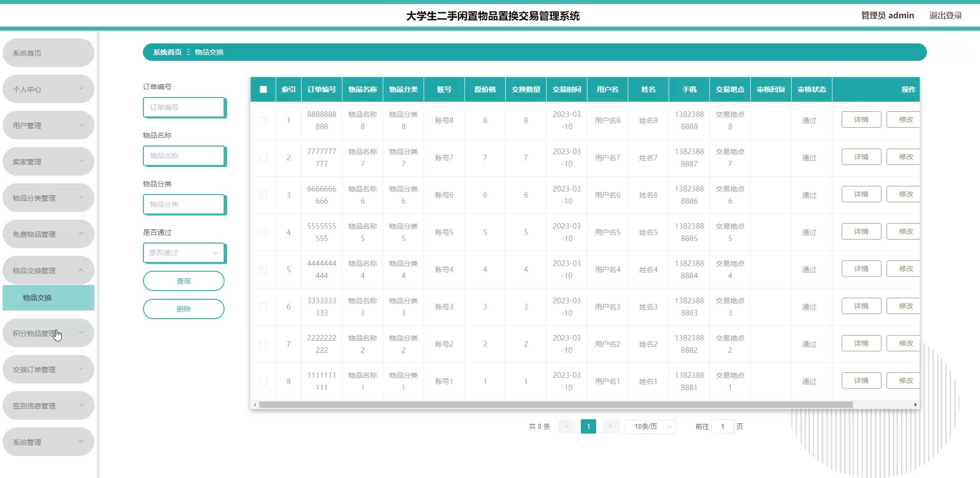Screen dimensions: 980x478
Task: Click 修改 for order 3333333333
Action: [903, 306]
